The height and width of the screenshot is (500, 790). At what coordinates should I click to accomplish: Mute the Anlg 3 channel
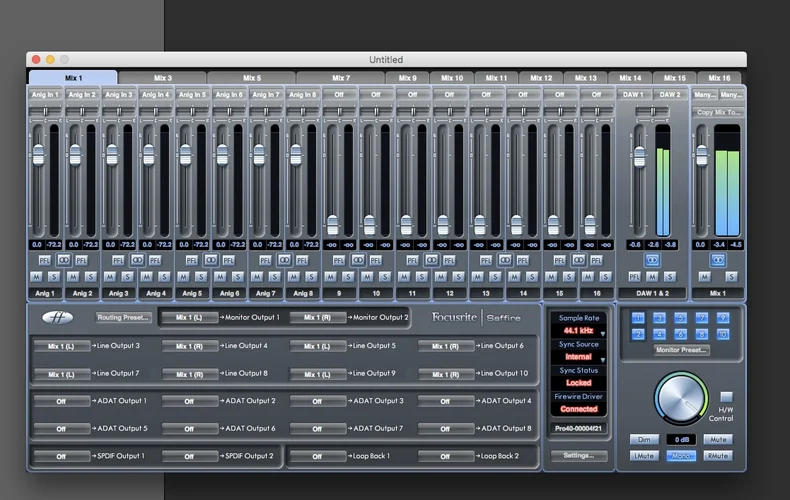click(110, 276)
